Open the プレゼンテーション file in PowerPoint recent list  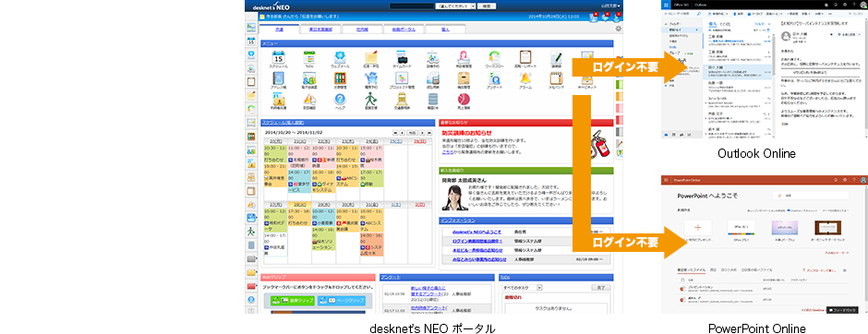[699, 288]
